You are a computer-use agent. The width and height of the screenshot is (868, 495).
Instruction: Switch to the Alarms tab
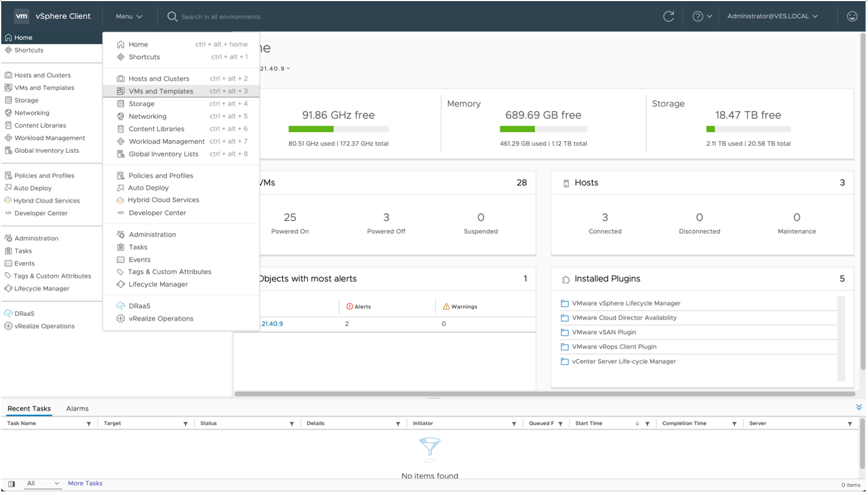pos(77,408)
